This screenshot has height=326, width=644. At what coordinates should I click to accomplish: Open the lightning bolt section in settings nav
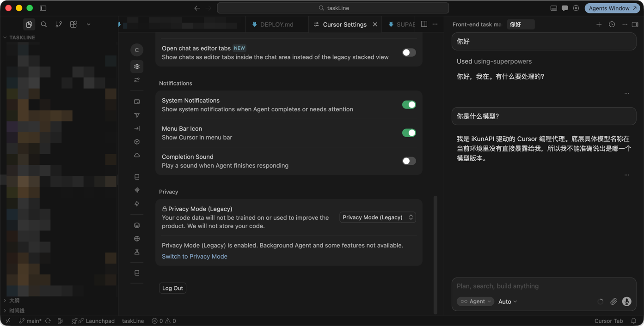[x=137, y=204]
